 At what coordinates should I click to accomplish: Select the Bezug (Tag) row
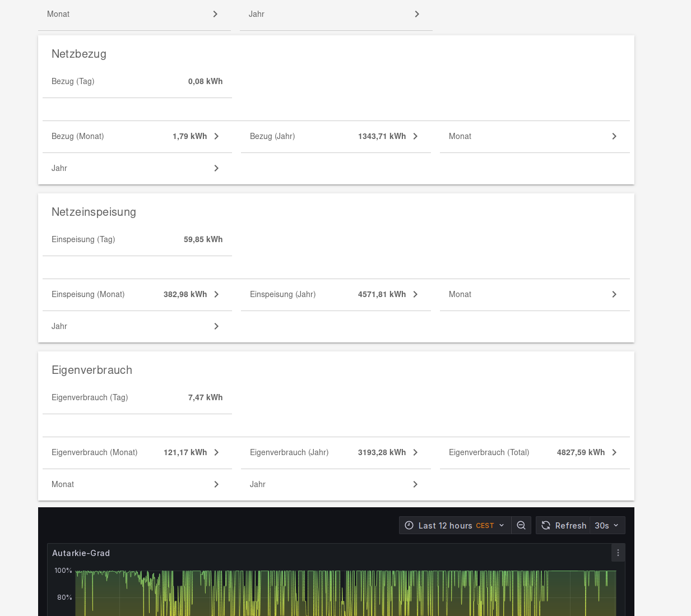[137, 81]
